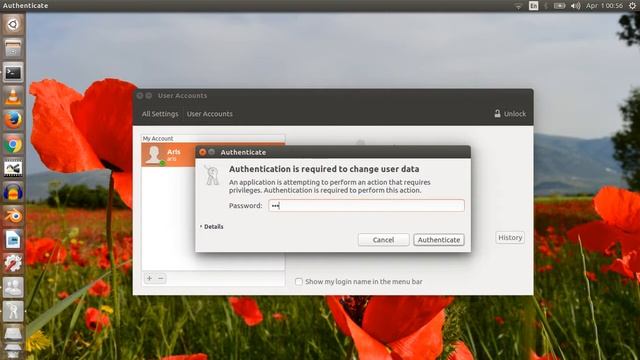Launch Firefox from the launcher

(x=13, y=120)
